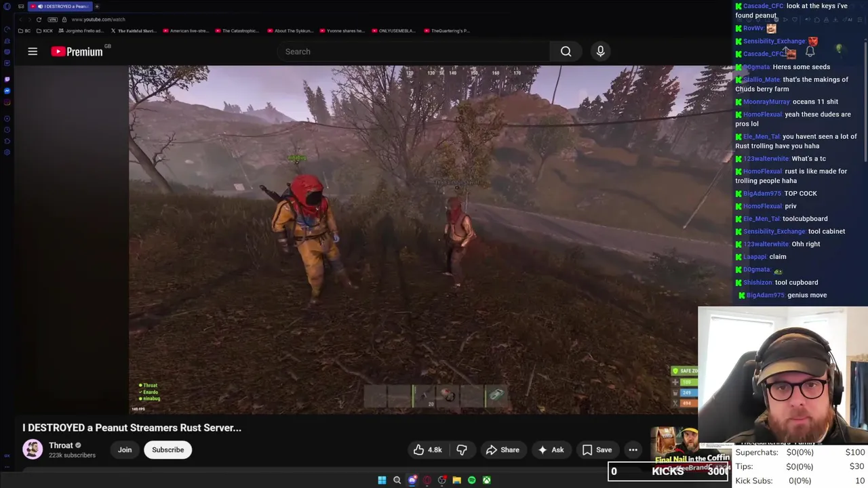The width and height of the screenshot is (868, 488).
Task: Open the ONLYUSEMEBLA... bookmark
Action: coord(393,30)
